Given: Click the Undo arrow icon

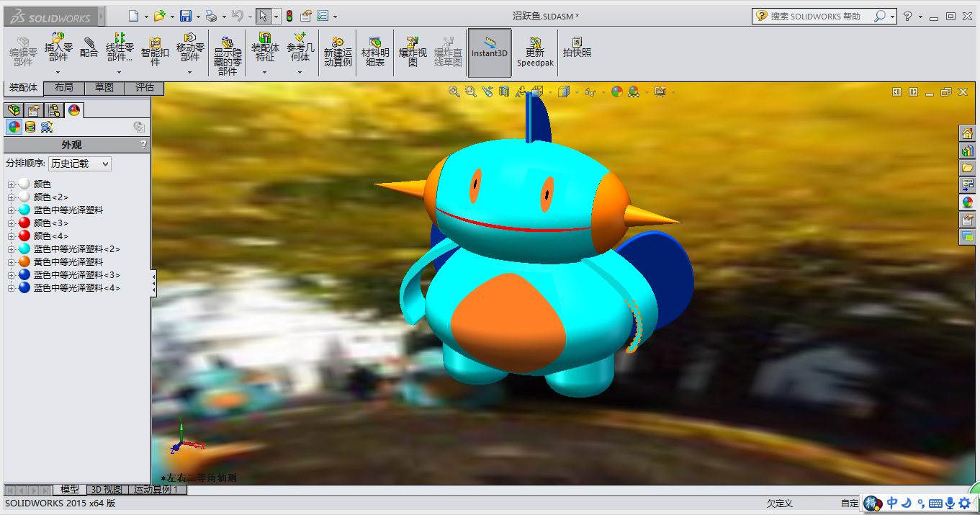Looking at the screenshot, I should 237,16.
